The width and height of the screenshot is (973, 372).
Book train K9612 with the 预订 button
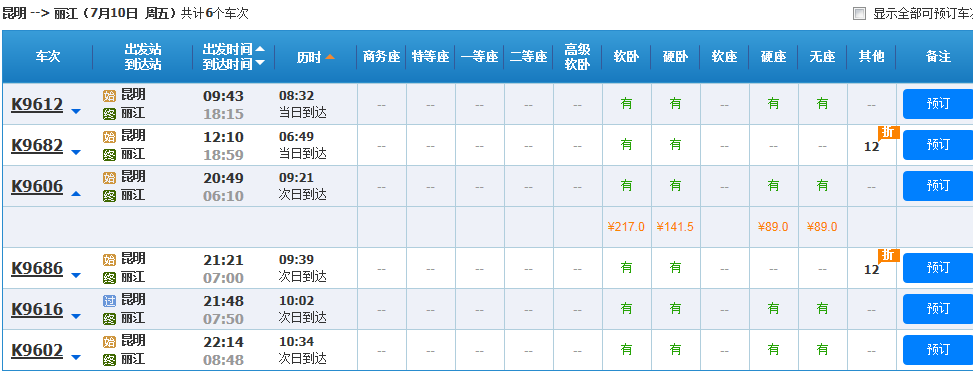pyautogui.click(x=938, y=104)
